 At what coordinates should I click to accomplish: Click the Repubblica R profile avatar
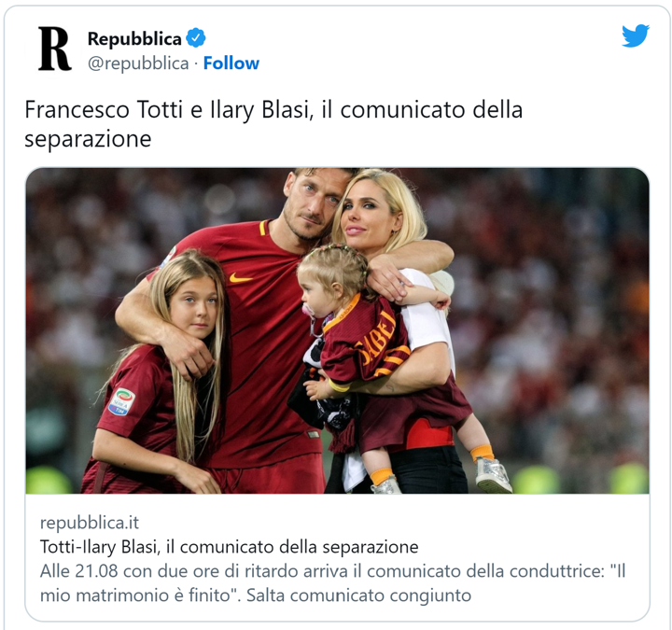(54, 49)
